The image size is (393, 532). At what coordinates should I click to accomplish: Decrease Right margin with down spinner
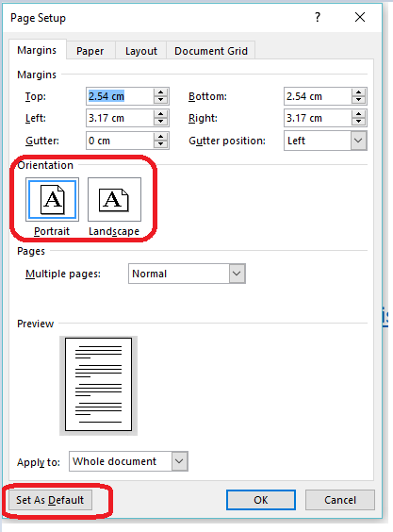tap(358, 122)
